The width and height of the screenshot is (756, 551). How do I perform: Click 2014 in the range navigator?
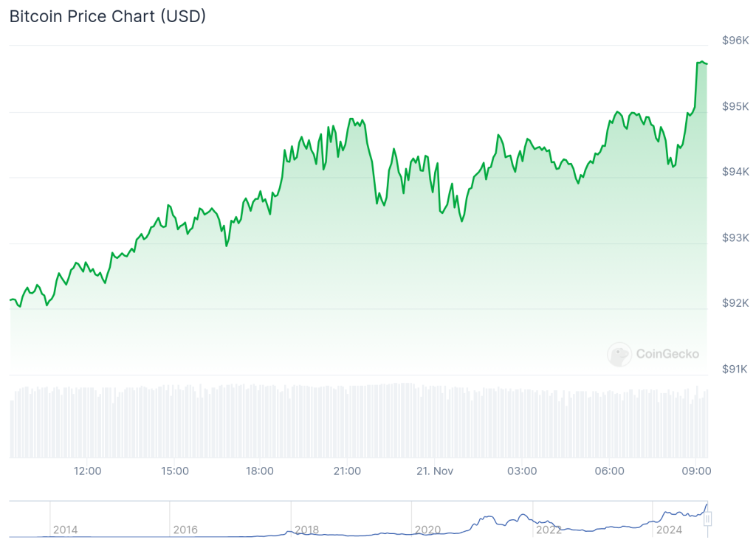[x=65, y=530]
